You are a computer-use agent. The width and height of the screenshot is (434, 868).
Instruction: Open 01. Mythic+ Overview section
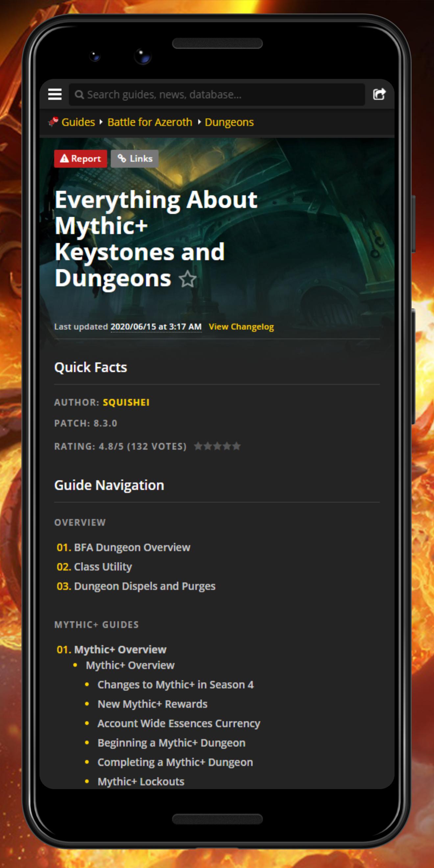coord(111,649)
